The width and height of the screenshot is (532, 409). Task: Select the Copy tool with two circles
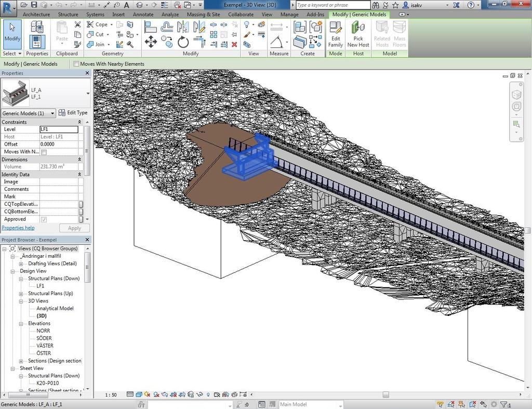pyautogui.click(x=167, y=42)
